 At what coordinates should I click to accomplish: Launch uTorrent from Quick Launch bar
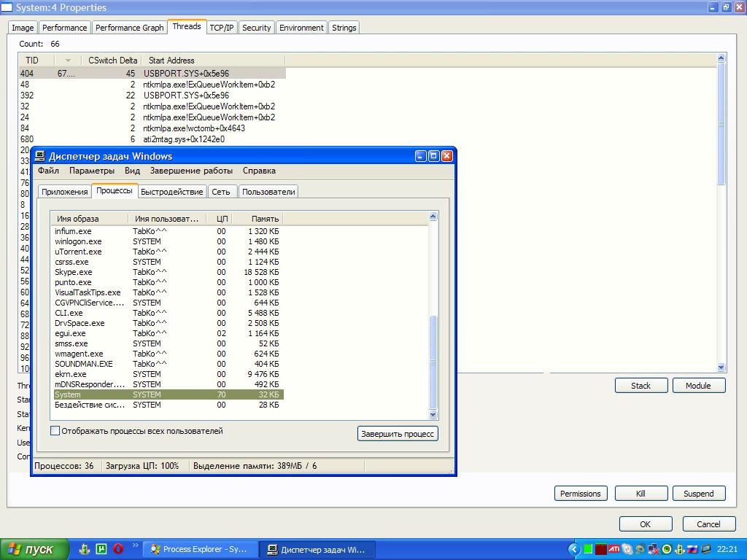tap(101, 549)
